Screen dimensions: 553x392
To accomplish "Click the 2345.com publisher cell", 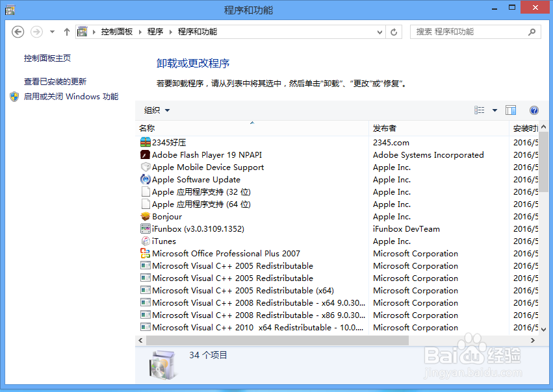I will 391,143.
